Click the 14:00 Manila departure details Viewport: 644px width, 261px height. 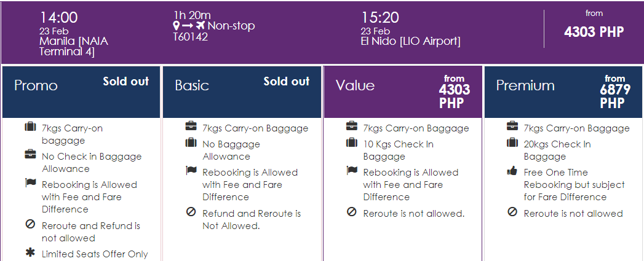74,34
